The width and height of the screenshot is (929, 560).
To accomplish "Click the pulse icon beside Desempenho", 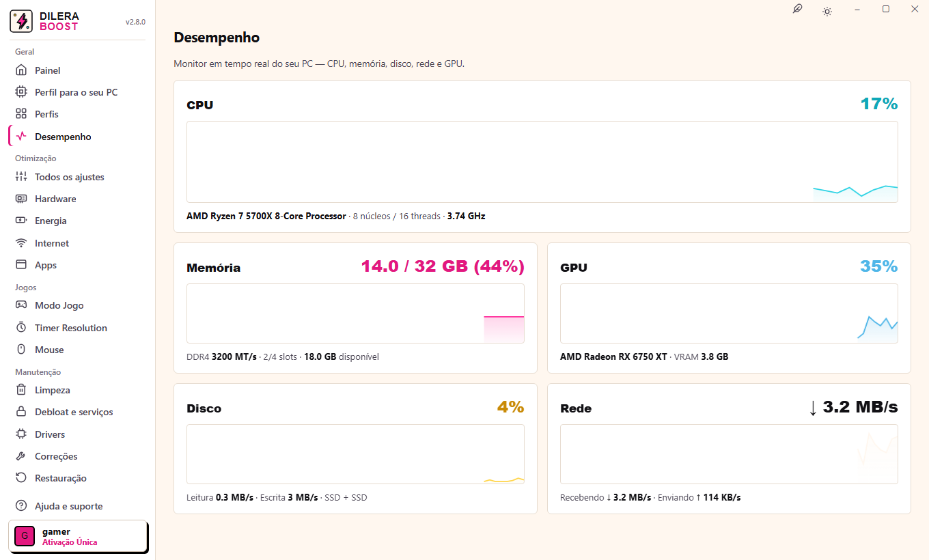I will pos(21,137).
